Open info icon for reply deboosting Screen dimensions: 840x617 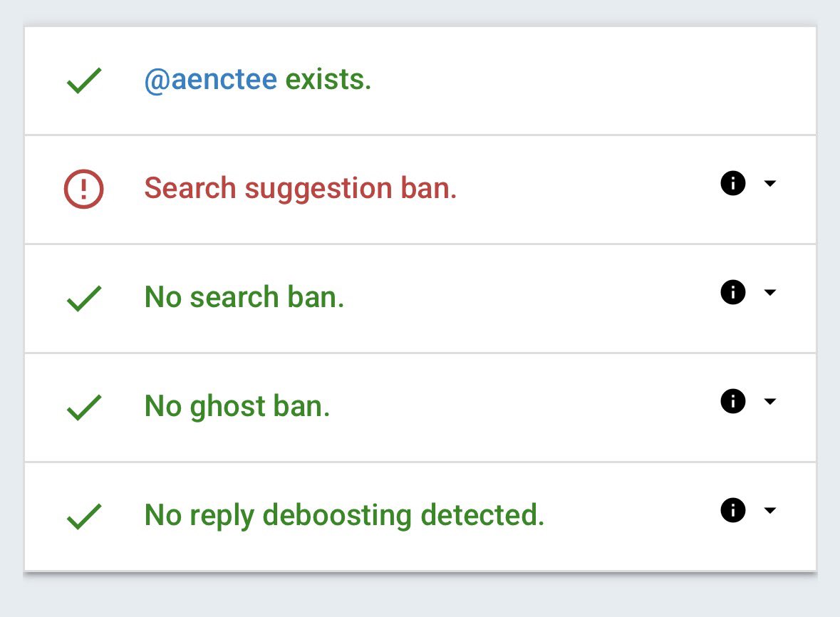(733, 510)
